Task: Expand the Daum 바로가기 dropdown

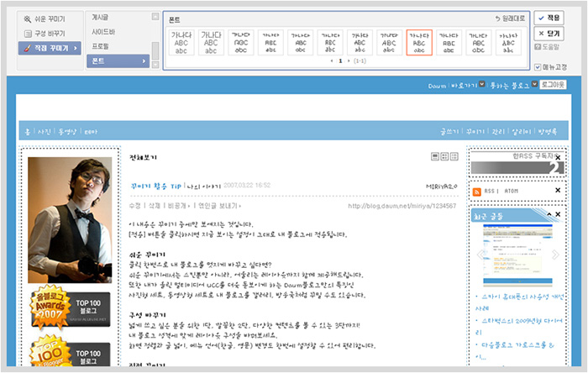Action: pyautogui.click(x=482, y=84)
